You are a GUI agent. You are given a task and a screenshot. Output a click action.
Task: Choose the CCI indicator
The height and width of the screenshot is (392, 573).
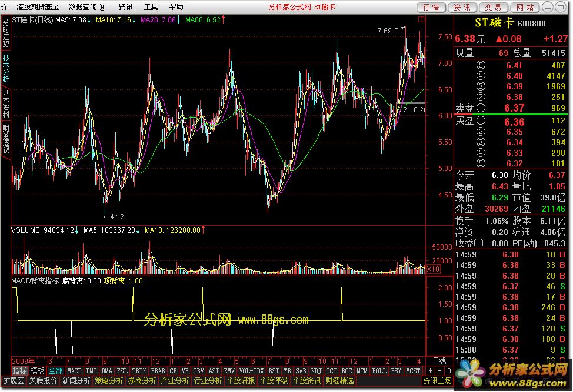point(331,371)
